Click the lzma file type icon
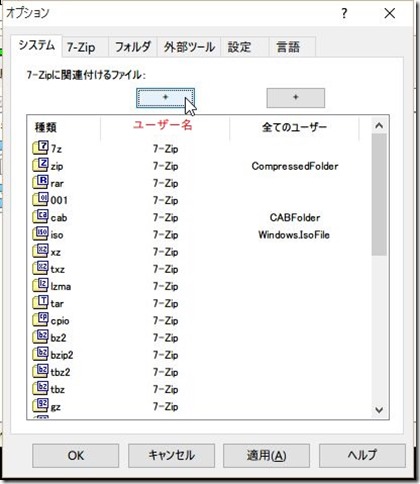 pos(41,286)
